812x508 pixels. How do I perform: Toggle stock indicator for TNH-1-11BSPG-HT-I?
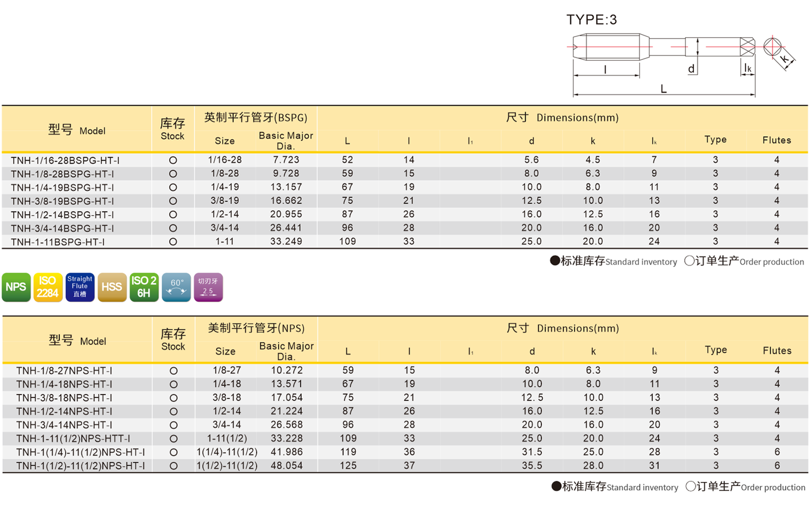(173, 241)
